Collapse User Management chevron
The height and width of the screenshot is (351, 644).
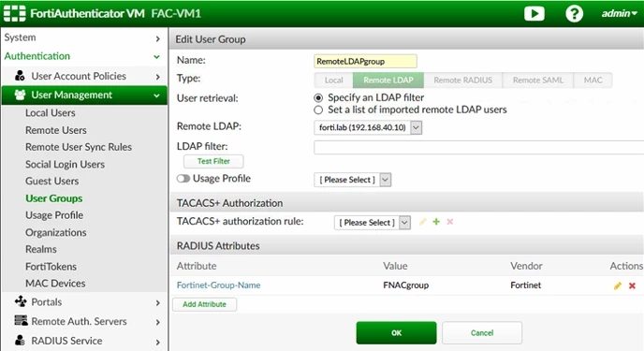click(x=157, y=95)
